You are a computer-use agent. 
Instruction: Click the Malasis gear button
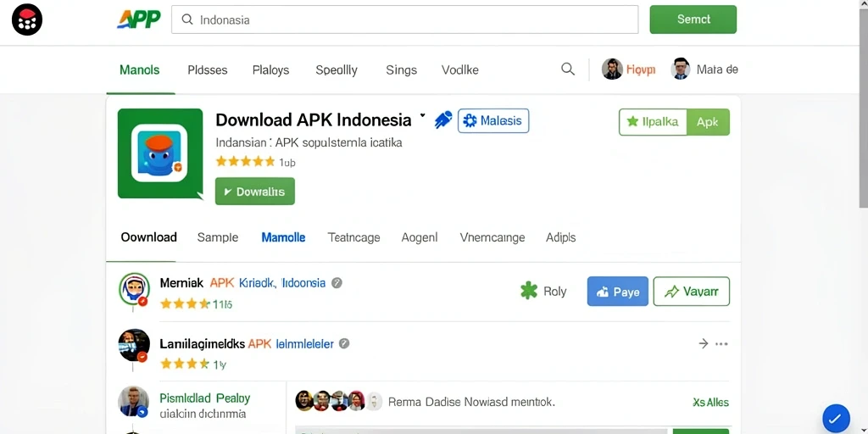click(493, 120)
